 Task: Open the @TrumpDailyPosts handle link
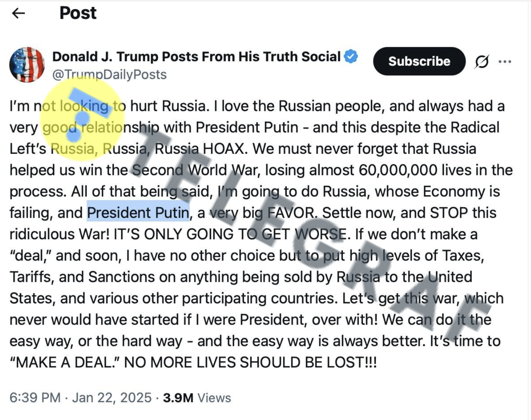point(109,75)
